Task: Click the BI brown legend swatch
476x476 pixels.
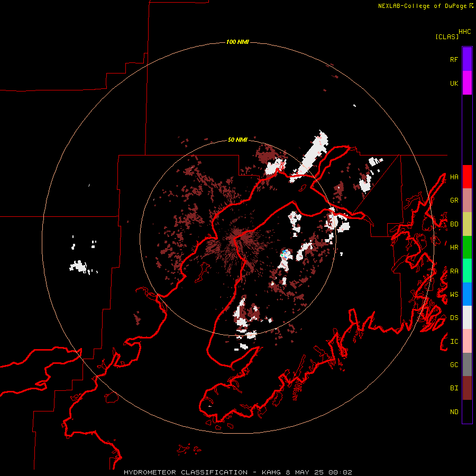Action: 467,388
